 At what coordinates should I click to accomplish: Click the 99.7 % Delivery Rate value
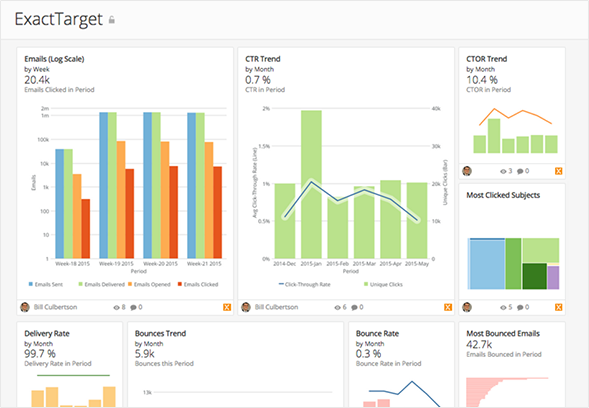coord(40,354)
